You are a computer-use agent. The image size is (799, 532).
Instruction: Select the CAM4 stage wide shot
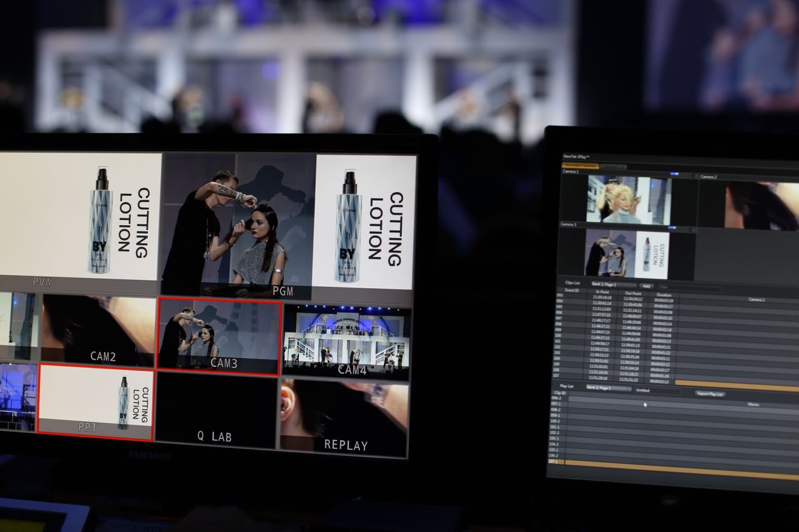click(x=347, y=341)
